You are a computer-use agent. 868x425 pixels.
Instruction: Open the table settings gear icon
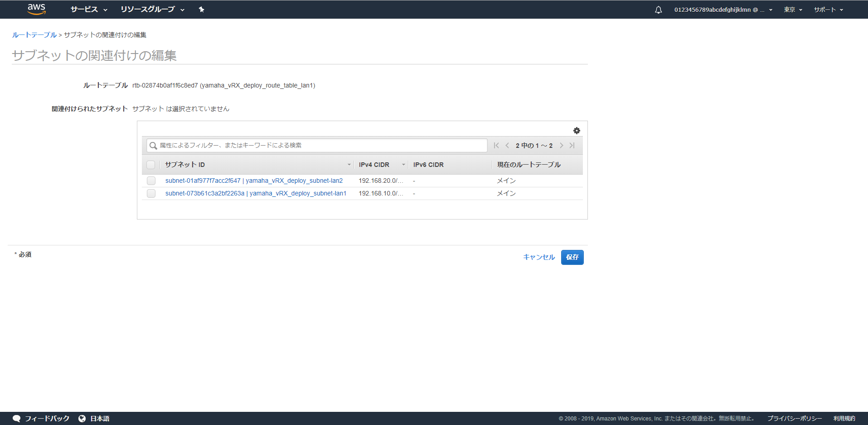click(577, 131)
